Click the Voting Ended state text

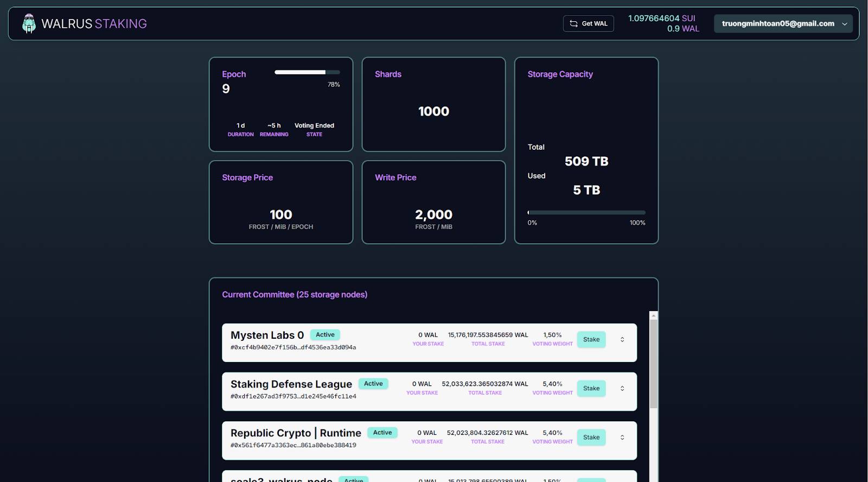[314, 125]
